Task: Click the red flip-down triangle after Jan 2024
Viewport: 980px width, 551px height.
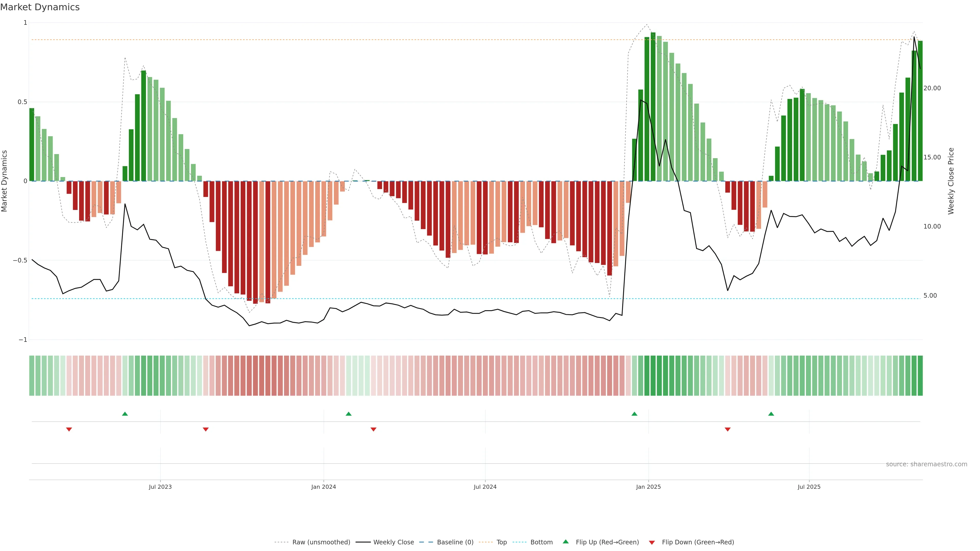Action: click(x=374, y=429)
